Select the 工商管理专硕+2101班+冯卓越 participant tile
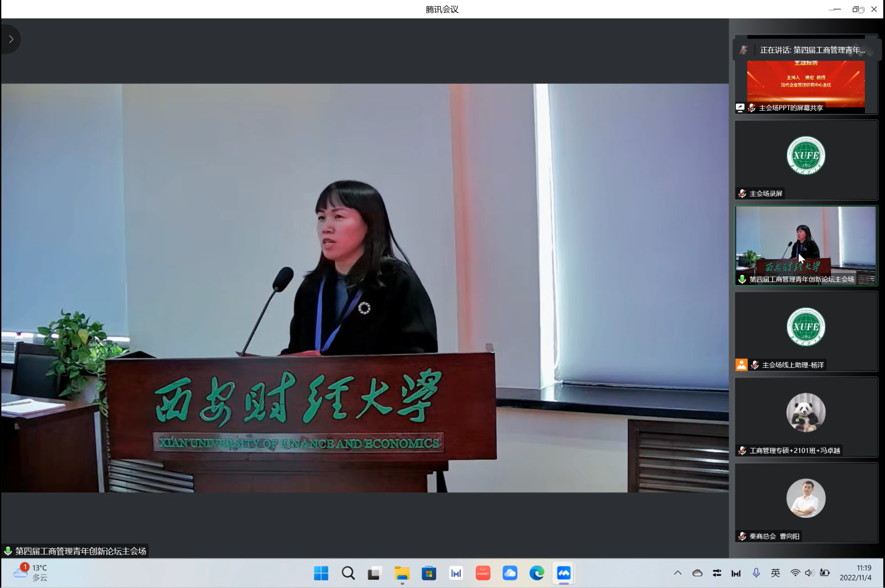Viewport: 885px width, 588px height. 806,417
